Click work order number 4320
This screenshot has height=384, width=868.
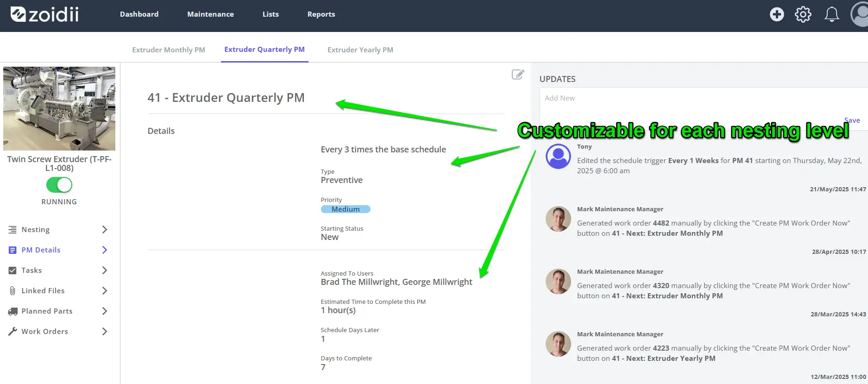pos(661,286)
